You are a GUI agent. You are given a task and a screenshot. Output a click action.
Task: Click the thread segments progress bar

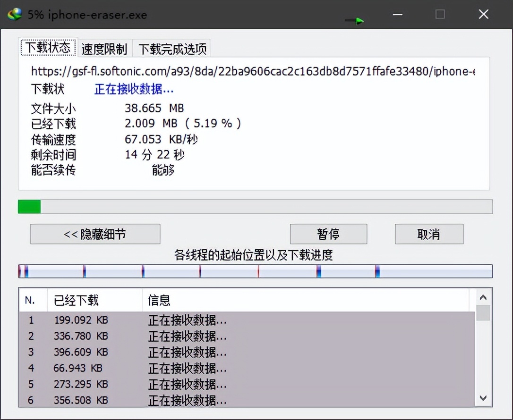coord(255,271)
